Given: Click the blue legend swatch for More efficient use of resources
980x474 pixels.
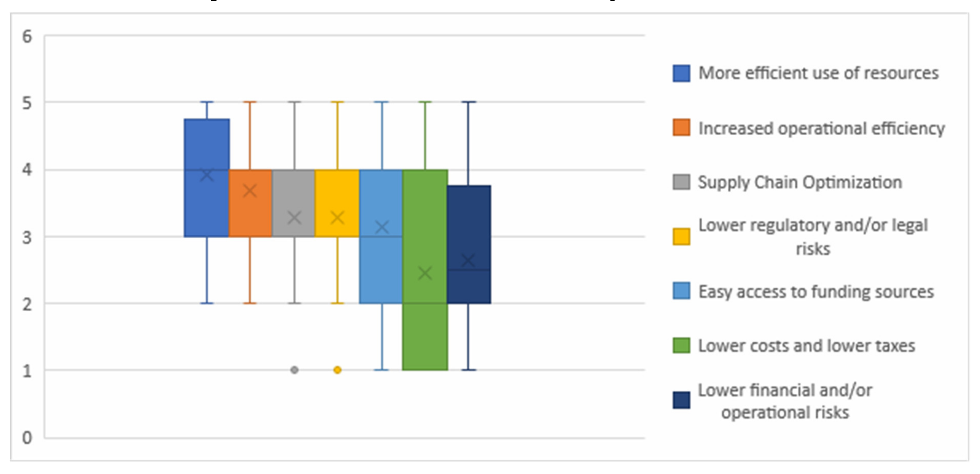Looking at the screenshot, I should pyautogui.click(x=681, y=73).
